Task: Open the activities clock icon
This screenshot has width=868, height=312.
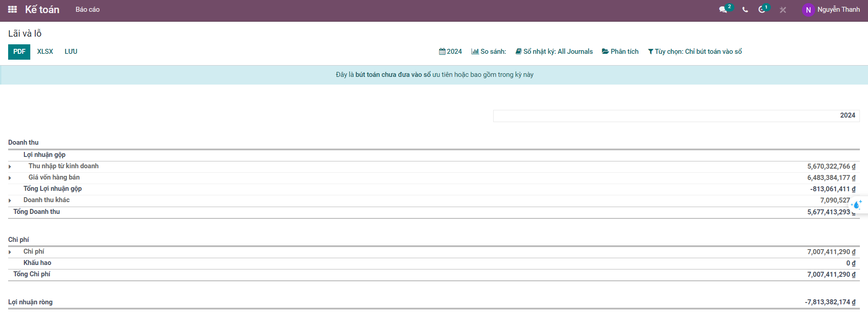Action: pyautogui.click(x=762, y=9)
